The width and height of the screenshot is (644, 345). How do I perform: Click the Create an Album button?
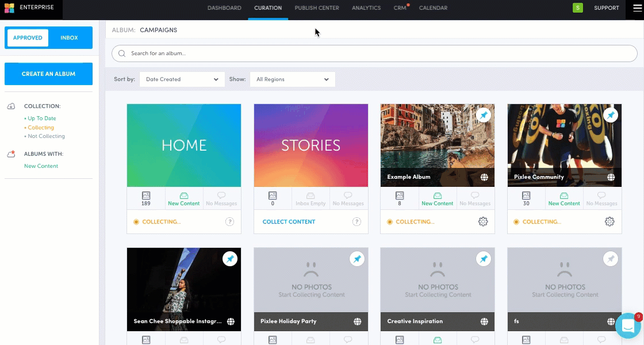tap(48, 74)
